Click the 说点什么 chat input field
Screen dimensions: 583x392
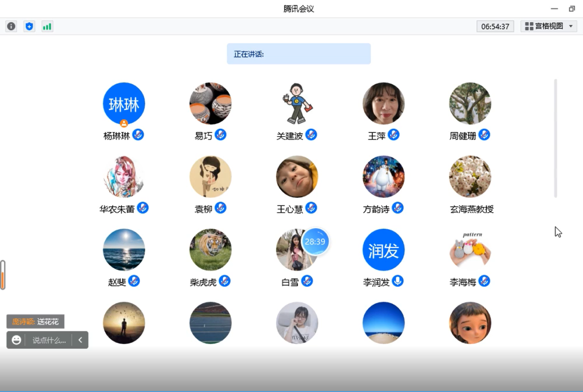click(x=49, y=340)
